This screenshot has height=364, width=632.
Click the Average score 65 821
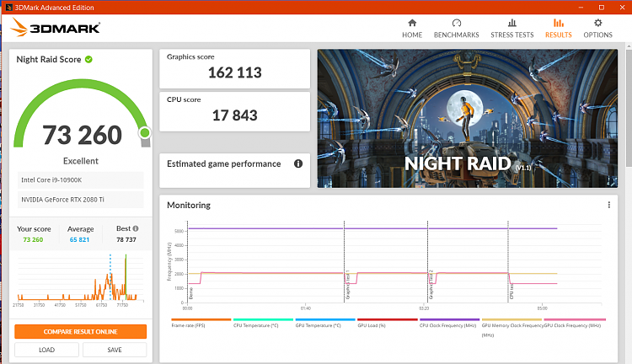click(x=79, y=239)
